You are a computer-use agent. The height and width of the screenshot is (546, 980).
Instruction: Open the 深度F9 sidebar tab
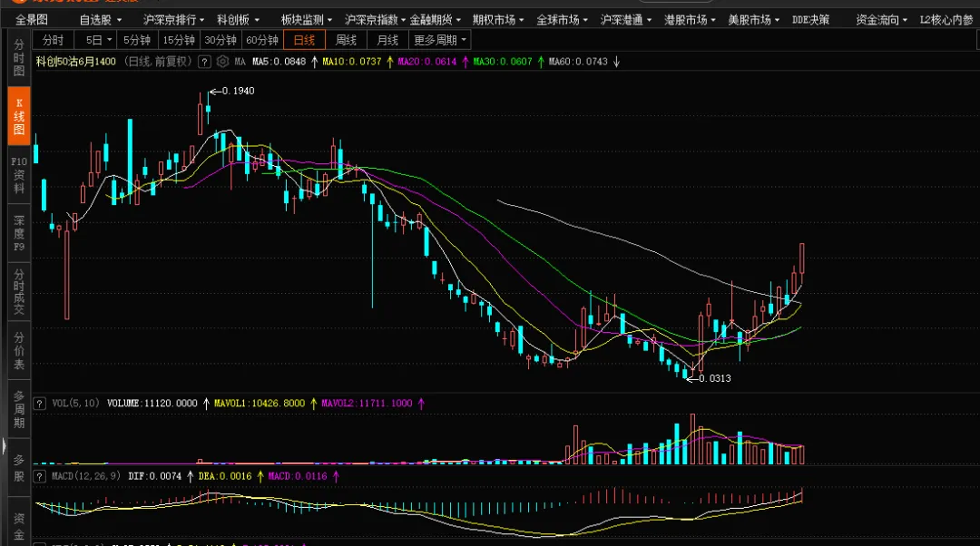tap(19, 234)
